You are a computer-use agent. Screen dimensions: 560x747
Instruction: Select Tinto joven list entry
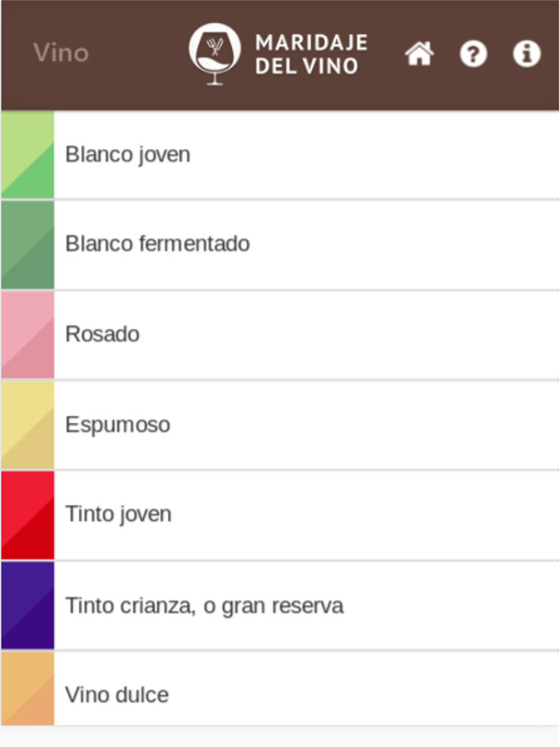(x=280, y=514)
